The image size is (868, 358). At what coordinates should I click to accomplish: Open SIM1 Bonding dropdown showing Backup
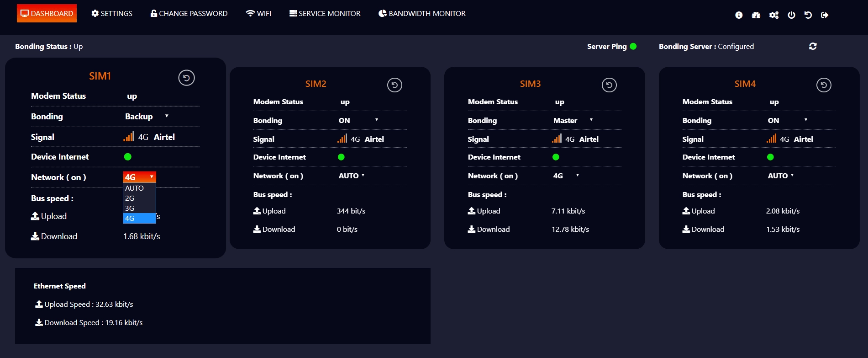(147, 117)
